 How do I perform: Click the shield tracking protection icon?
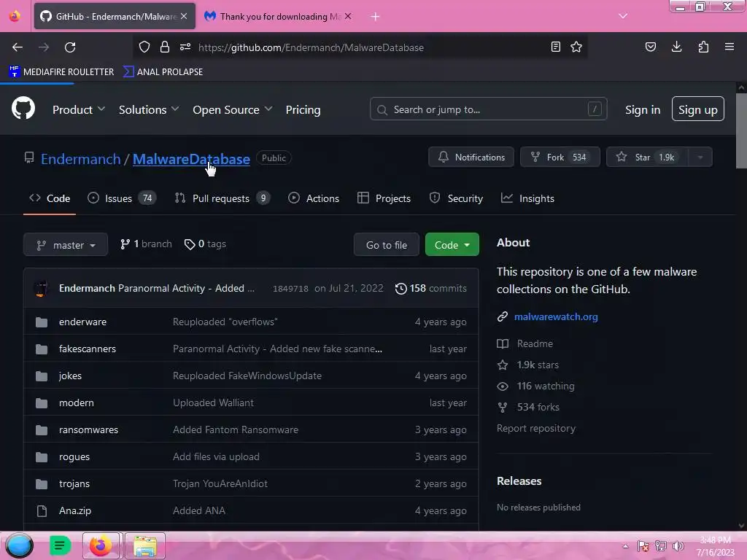point(144,47)
